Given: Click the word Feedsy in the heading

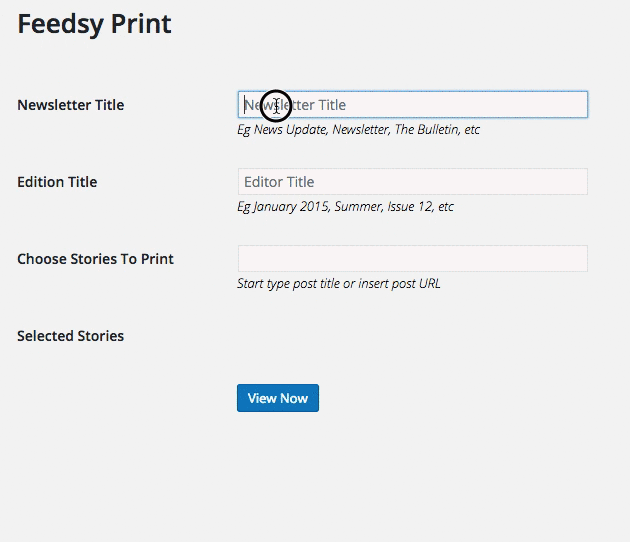Looking at the screenshot, I should point(61,24).
